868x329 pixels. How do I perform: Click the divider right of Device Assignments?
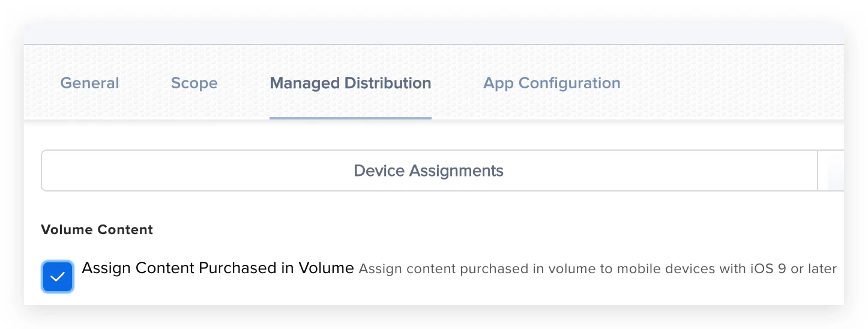818,171
